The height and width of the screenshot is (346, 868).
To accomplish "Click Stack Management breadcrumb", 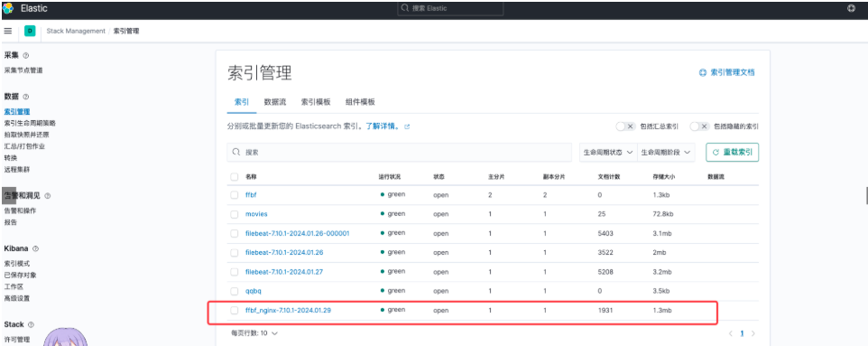I will [76, 31].
